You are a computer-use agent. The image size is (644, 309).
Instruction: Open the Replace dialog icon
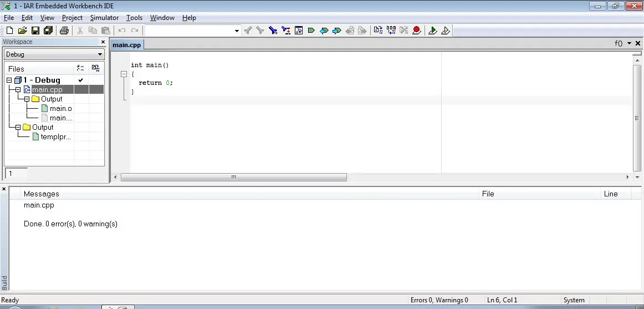[x=286, y=31]
